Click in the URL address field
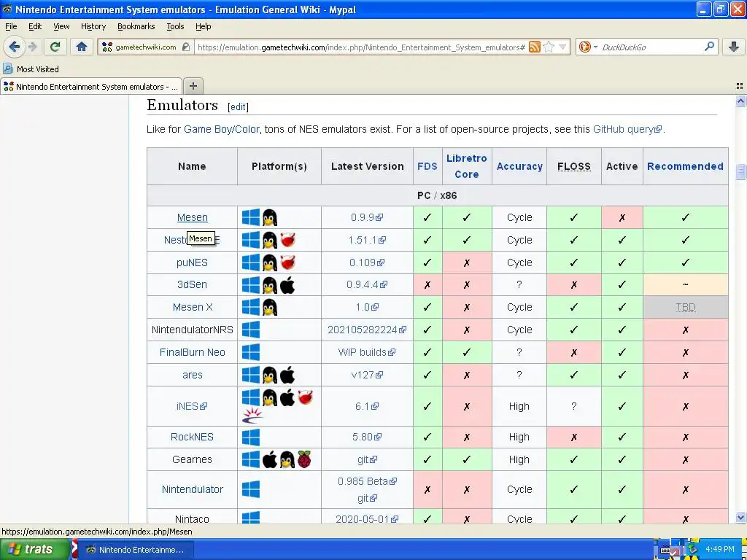 click(360, 47)
